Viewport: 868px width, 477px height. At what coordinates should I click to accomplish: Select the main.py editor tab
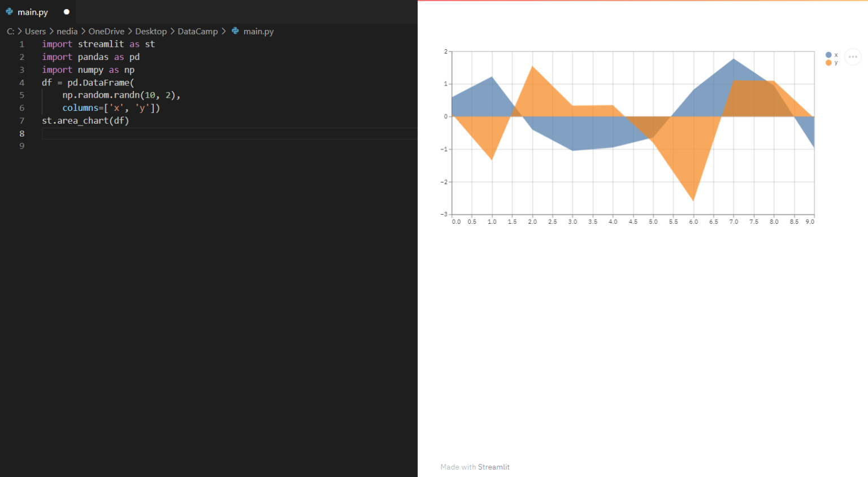(38, 12)
